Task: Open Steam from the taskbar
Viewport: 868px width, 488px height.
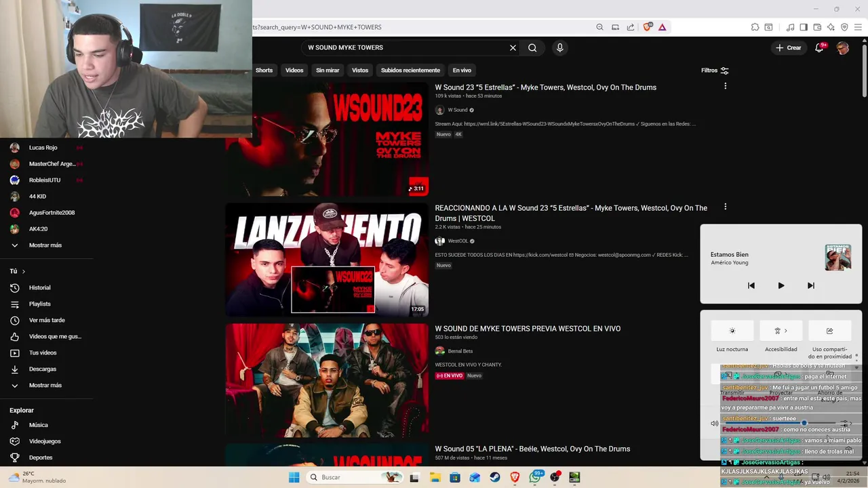Action: click(x=495, y=477)
